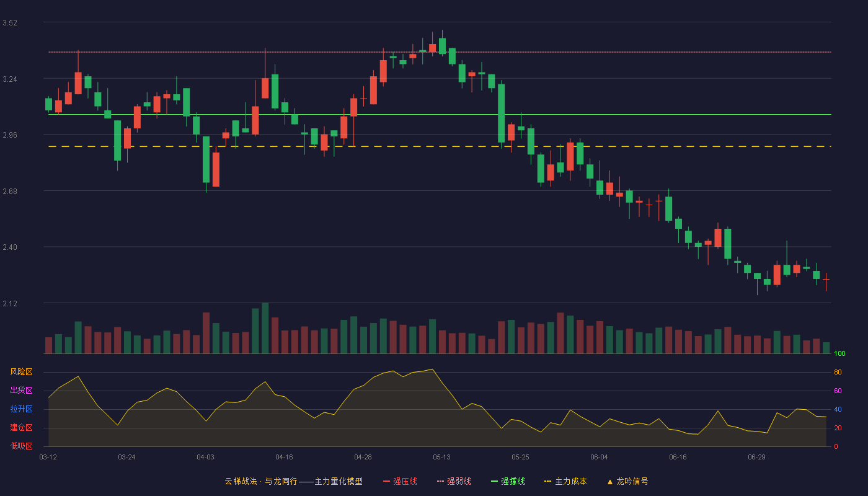Screen dimensions: 868x496
Task: Click the green horizontal support line
Action: [x=440, y=114]
